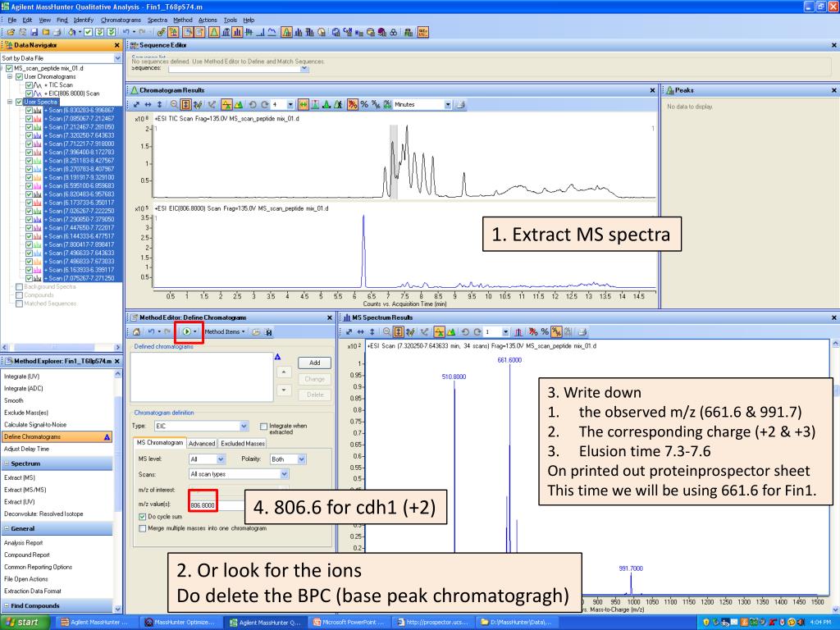Screen dimensions: 840x630
Task: Click blue triangle icon beside Defined chromatograms list
Action: [x=277, y=357]
